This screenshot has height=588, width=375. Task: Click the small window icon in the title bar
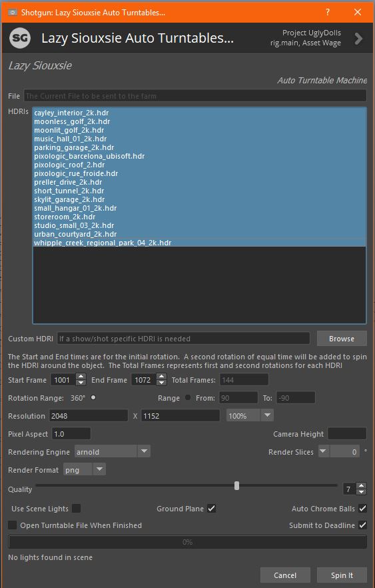13,13
